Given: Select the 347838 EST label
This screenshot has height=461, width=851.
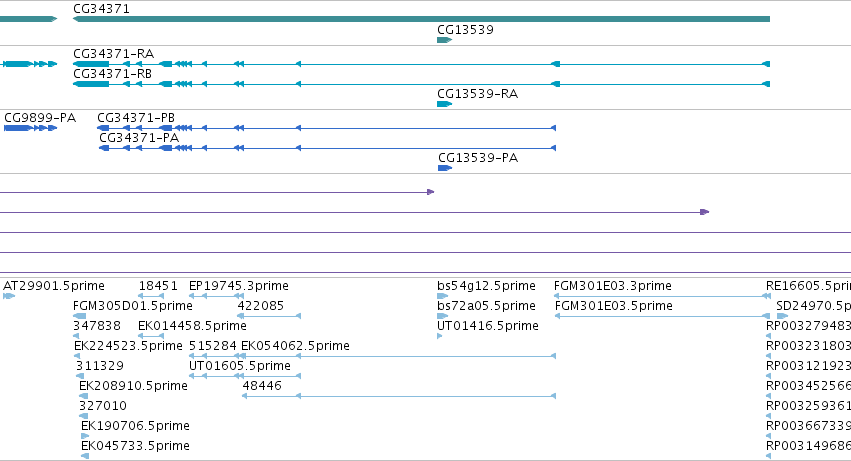Looking at the screenshot, I should coord(97,326).
